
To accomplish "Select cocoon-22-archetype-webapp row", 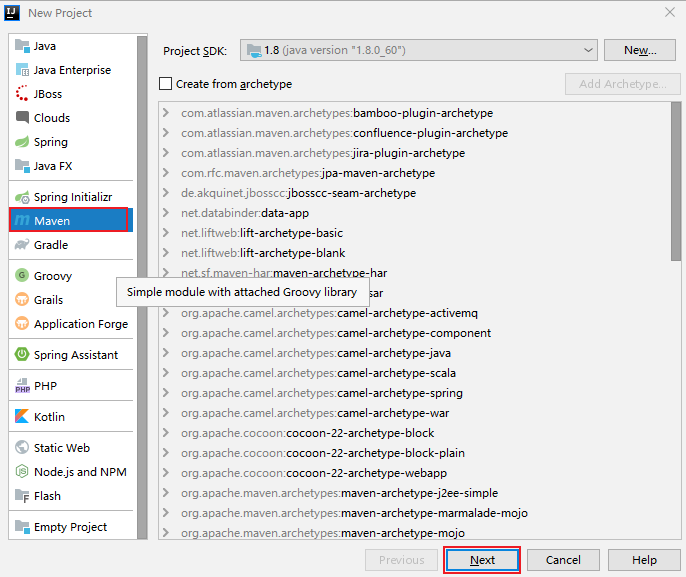I will point(414,473).
